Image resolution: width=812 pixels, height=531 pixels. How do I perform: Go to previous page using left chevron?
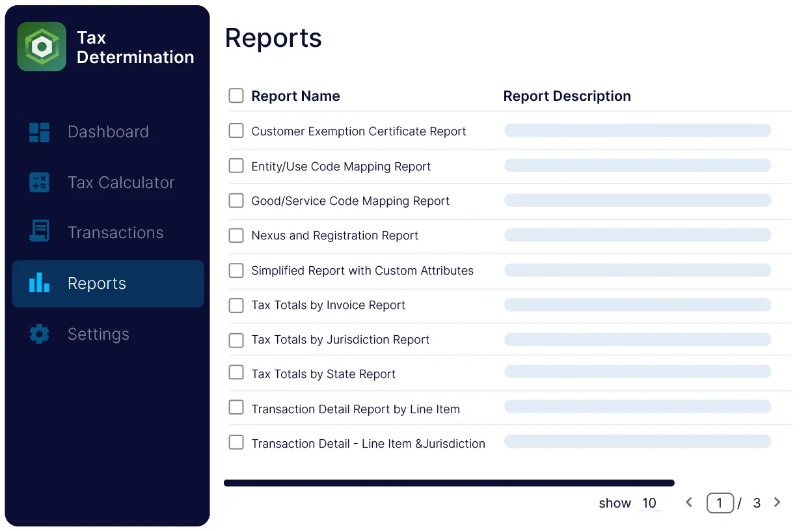689,502
